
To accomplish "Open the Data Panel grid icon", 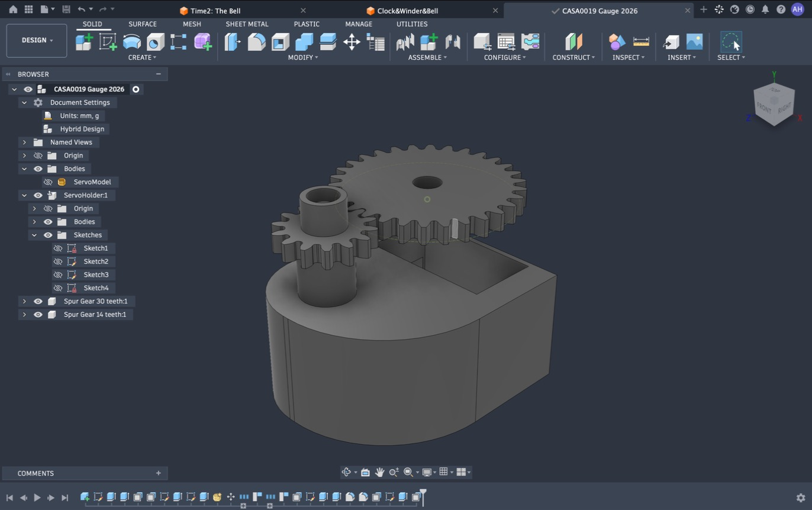I will (x=28, y=9).
